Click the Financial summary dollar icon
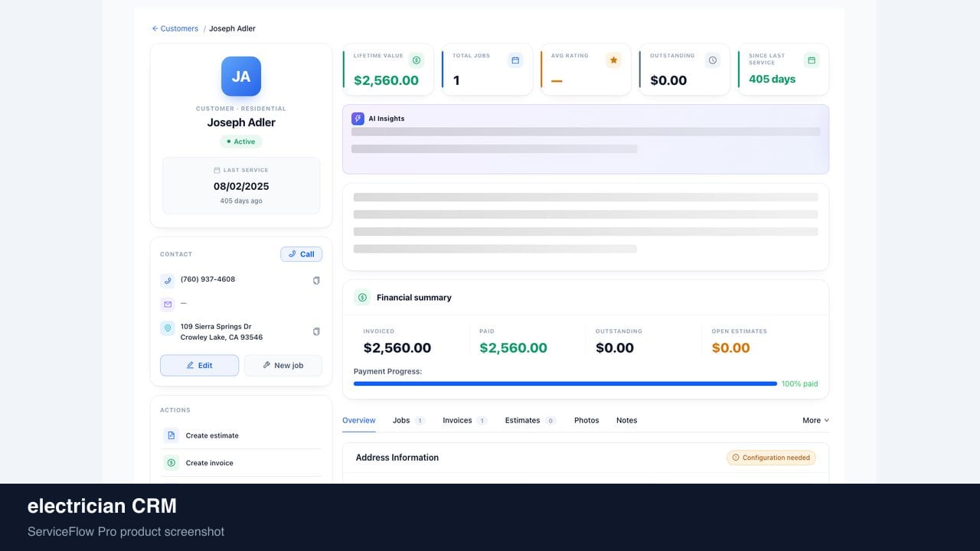This screenshot has height=551, width=980. click(362, 297)
